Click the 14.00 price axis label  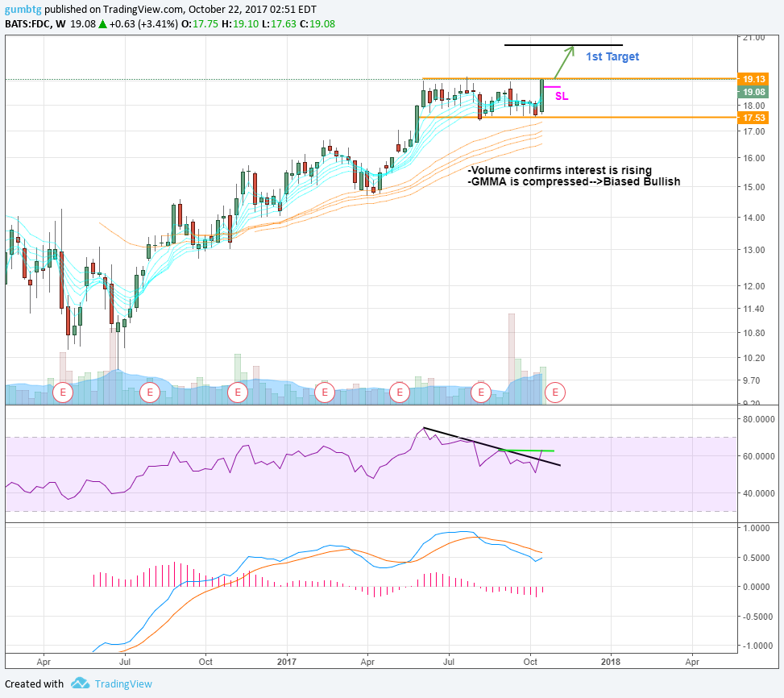tap(754, 218)
